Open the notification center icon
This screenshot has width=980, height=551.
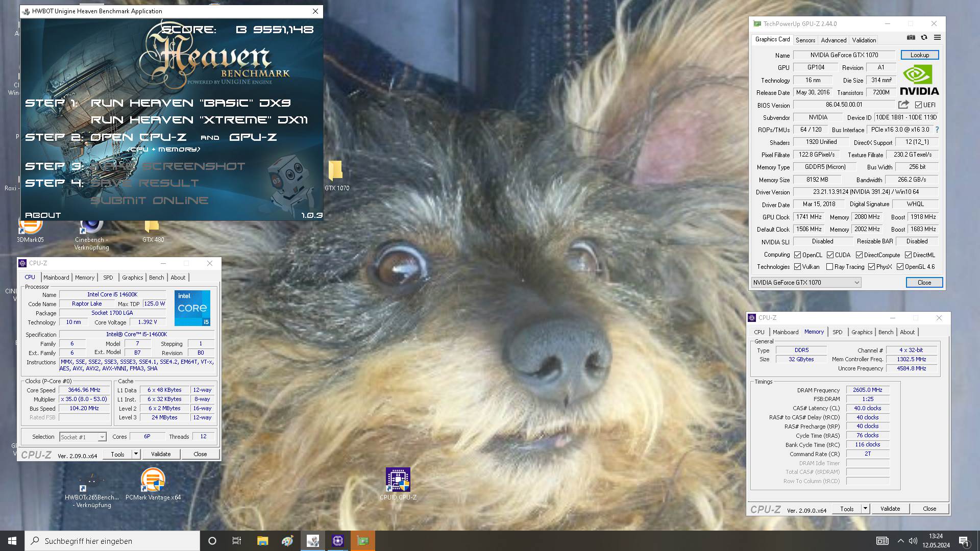[x=964, y=541]
